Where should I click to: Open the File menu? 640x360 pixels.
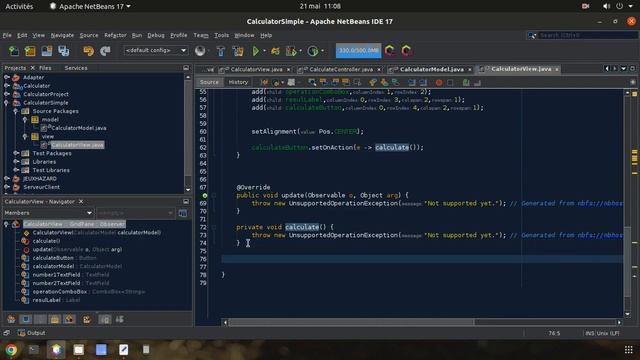pyautogui.click(x=7, y=36)
